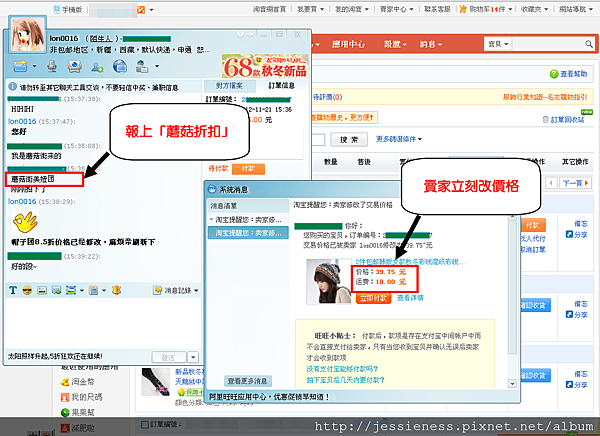
Task: Click the calculator icon in chat input toolbar
Action: pos(93,290)
